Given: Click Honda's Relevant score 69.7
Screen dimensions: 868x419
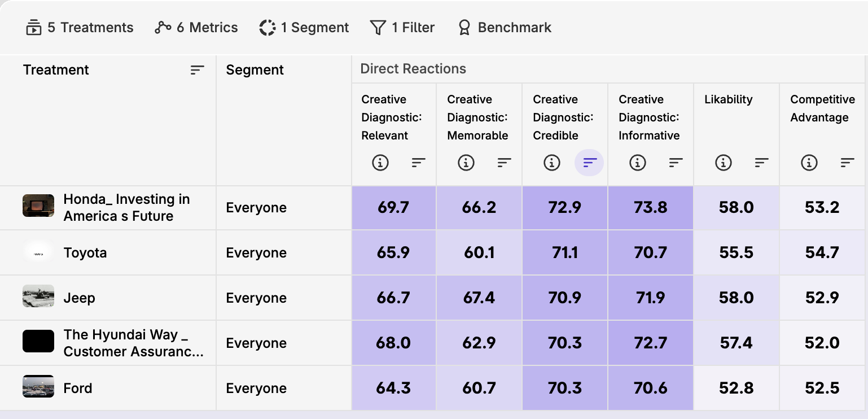Looking at the screenshot, I should pyautogui.click(x=393, y=208).
